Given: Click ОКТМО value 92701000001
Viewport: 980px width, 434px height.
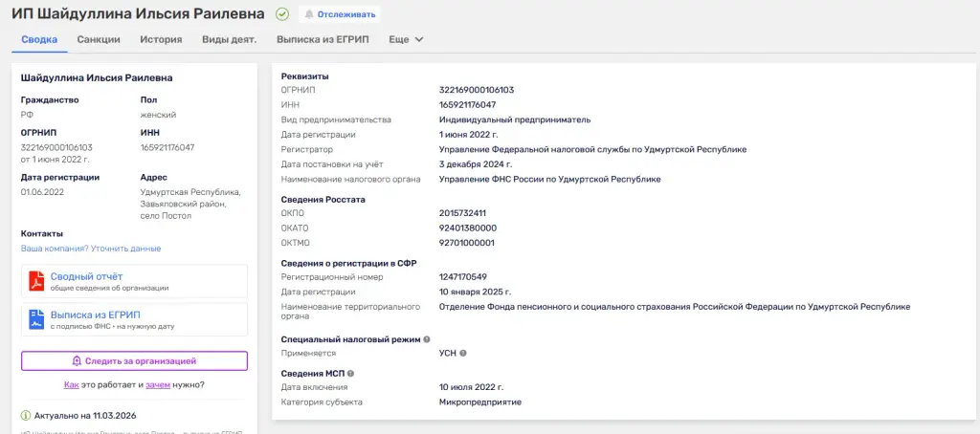Looking at the screenshot, I should 466,243.
